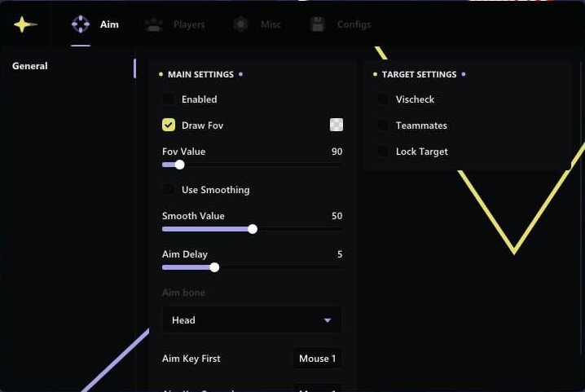Viewport: 585px width, 392px height.
Task: Click the Misc gear icon
Action: tap(240, 24)
